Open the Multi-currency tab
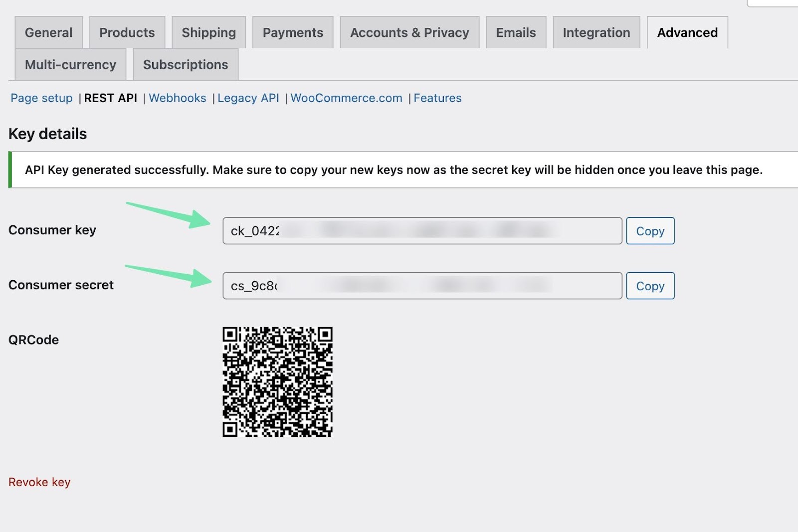Viewport: 798px width, 532px height. coord(70,64)
